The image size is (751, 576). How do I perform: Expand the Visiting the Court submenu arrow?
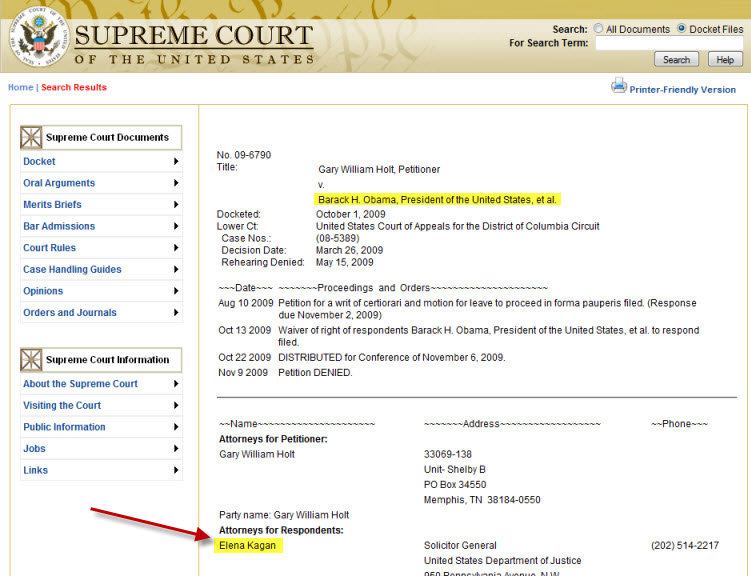pos(176,405)
